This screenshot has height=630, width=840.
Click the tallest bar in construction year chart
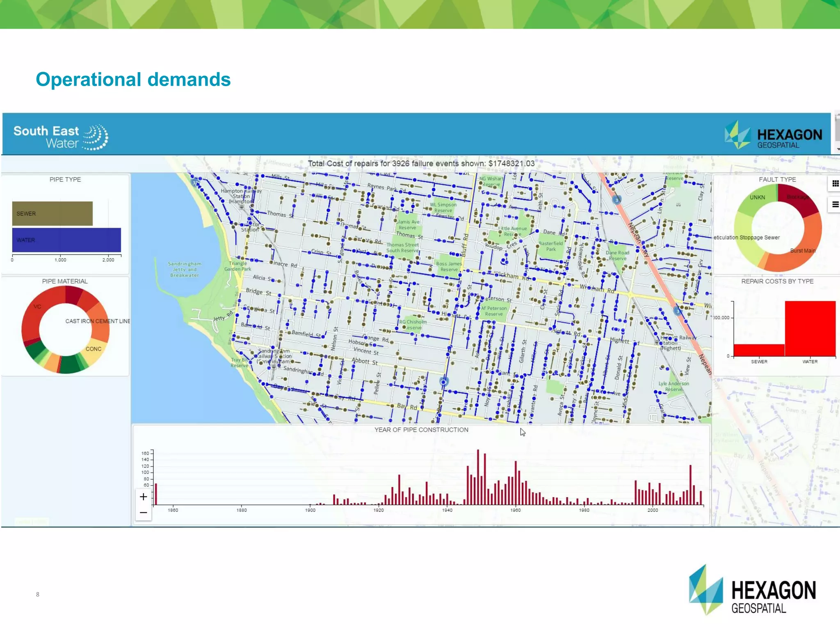478,477
